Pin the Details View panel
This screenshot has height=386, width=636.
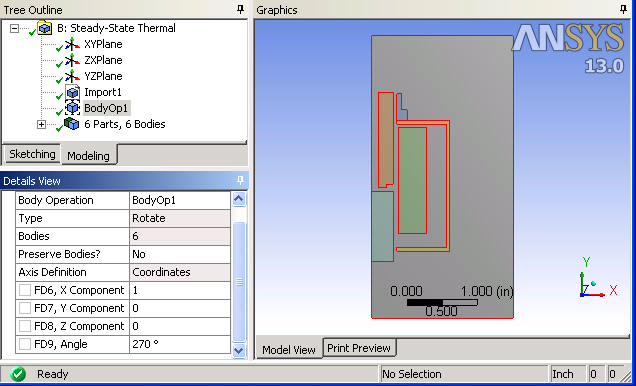point(240,180)
